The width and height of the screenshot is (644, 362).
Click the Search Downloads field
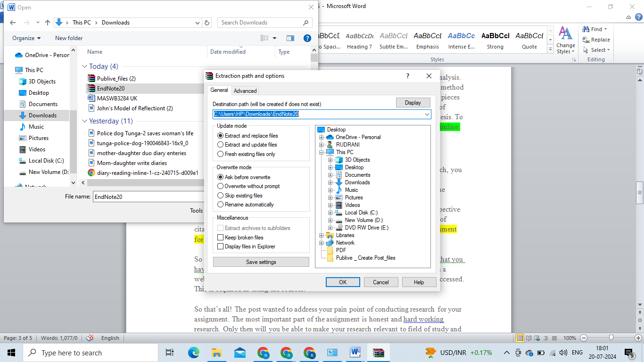point(264,23)
